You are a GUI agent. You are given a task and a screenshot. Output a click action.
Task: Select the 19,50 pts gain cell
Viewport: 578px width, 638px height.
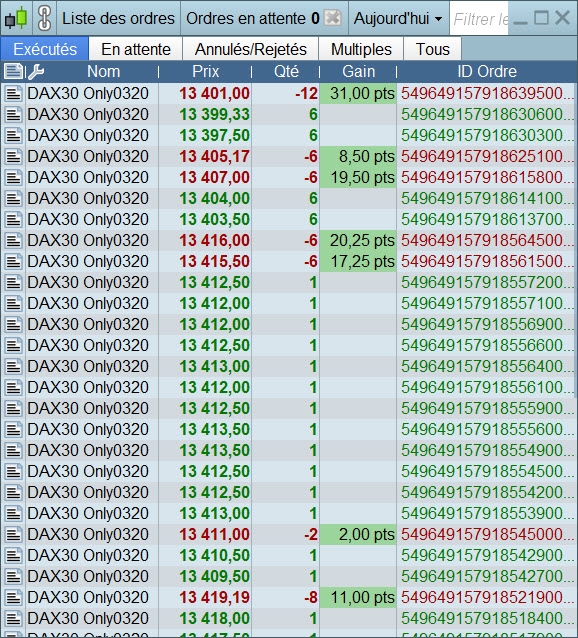pos(358,177)
